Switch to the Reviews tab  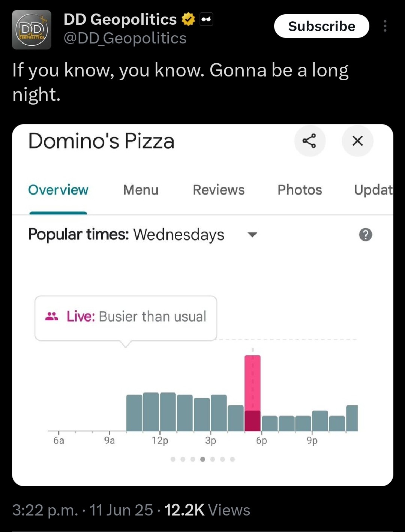[219, 190]
